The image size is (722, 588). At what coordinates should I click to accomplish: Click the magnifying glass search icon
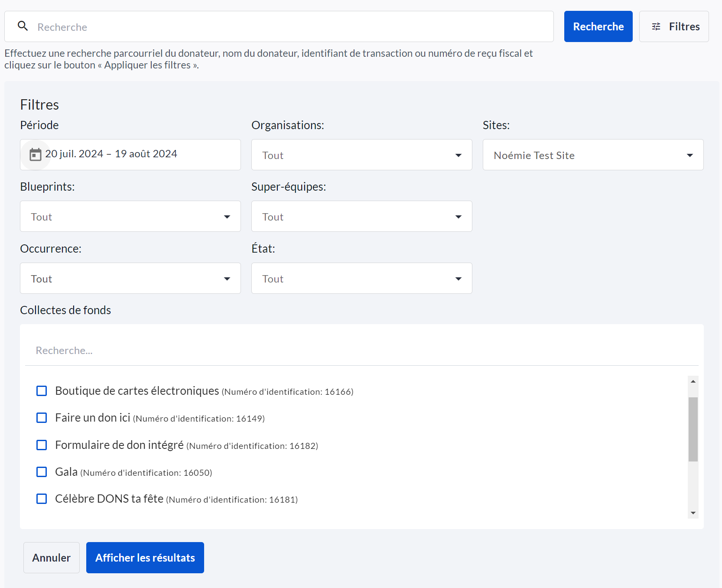point(23,26)
